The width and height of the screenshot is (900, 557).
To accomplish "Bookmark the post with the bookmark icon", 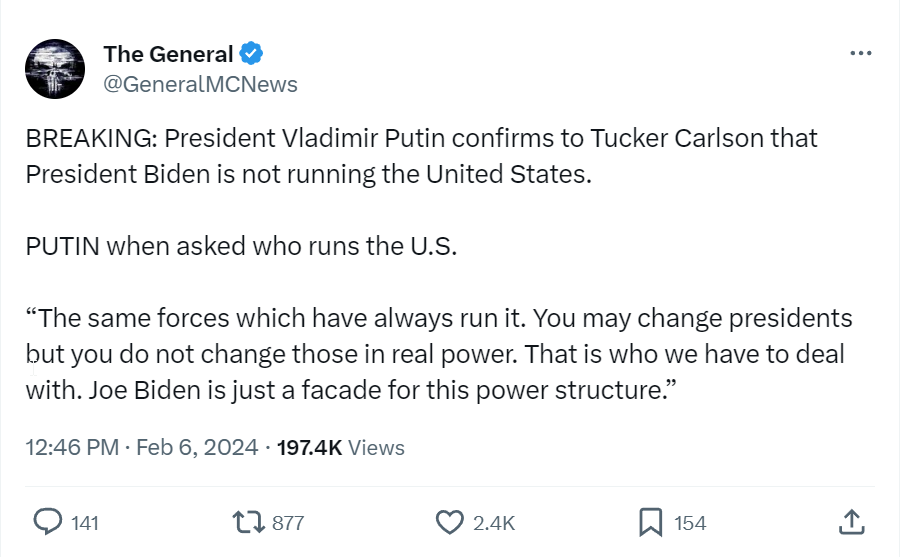I will [651, 521].
